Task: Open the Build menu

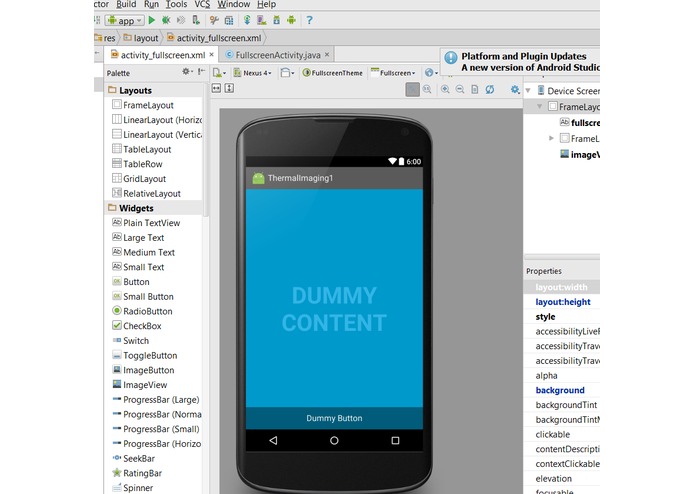Action: [126, 4]
